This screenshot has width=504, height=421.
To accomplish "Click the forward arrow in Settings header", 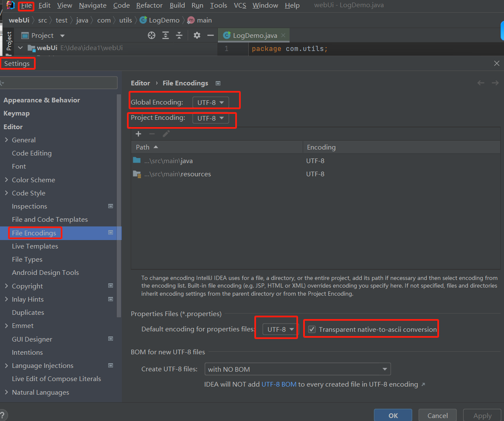I will pos(495,83).
